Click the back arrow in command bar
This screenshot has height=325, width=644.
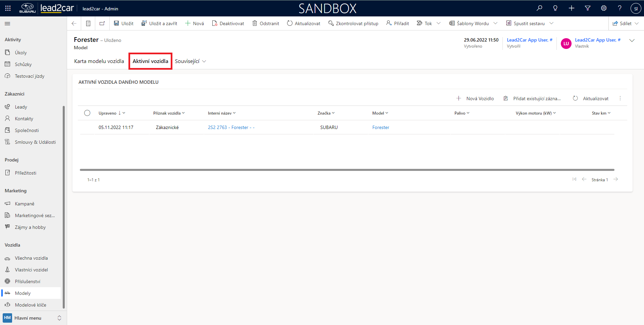(74, 23)
